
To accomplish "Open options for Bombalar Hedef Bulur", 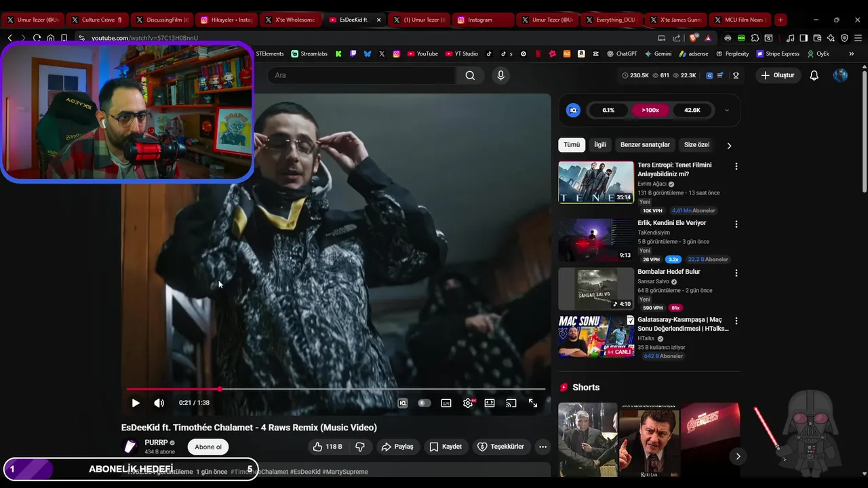I will [x=736, y=273].
